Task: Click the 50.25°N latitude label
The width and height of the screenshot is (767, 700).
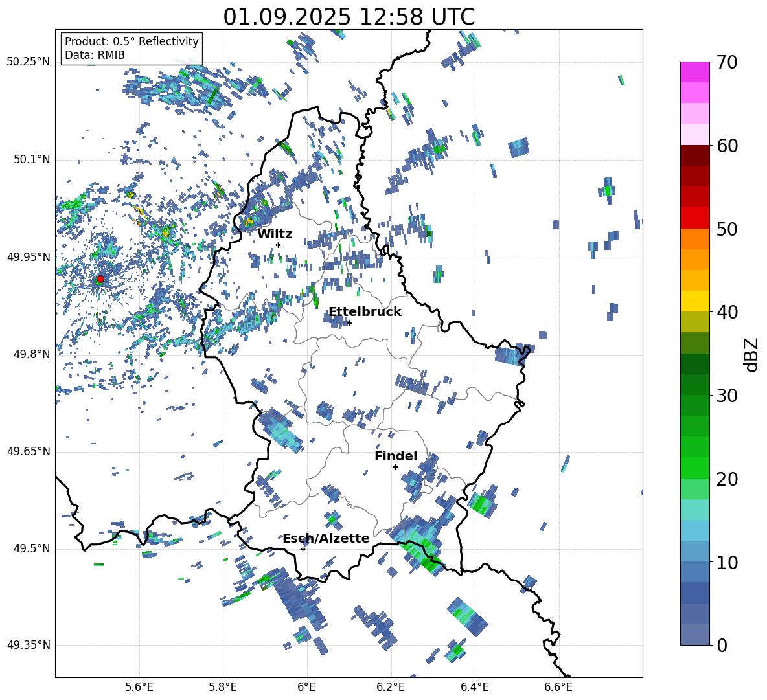Action: tap(29, 62)
